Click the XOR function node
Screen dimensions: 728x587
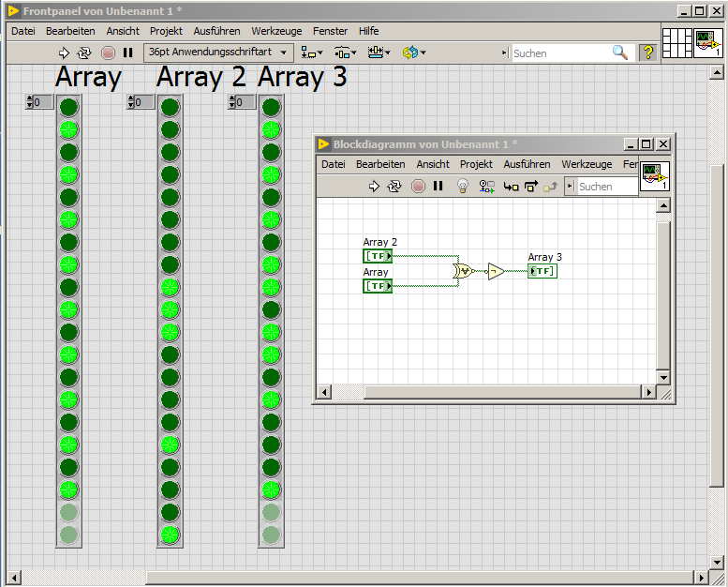463,271
